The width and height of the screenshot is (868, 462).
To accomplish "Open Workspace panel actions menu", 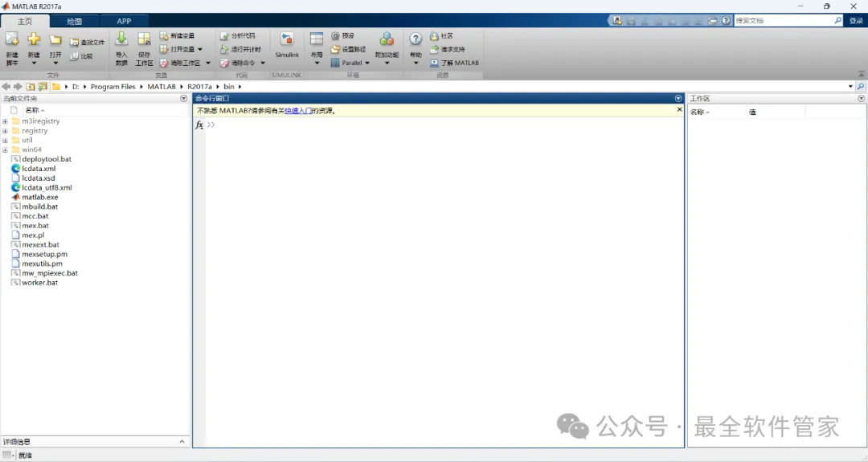I will 862,99.
